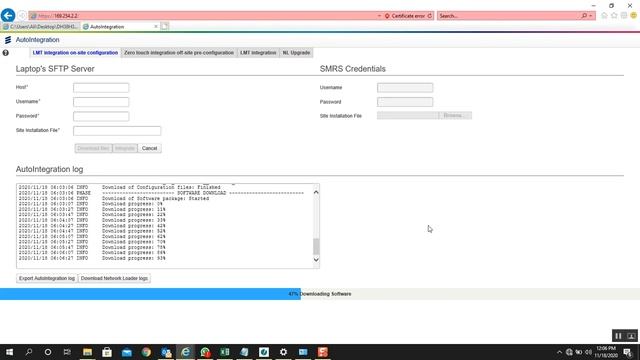The width and height of the screenshot is (640, 360).
Task: Open the LMT integration tab
Action: [x=258, y=53]
